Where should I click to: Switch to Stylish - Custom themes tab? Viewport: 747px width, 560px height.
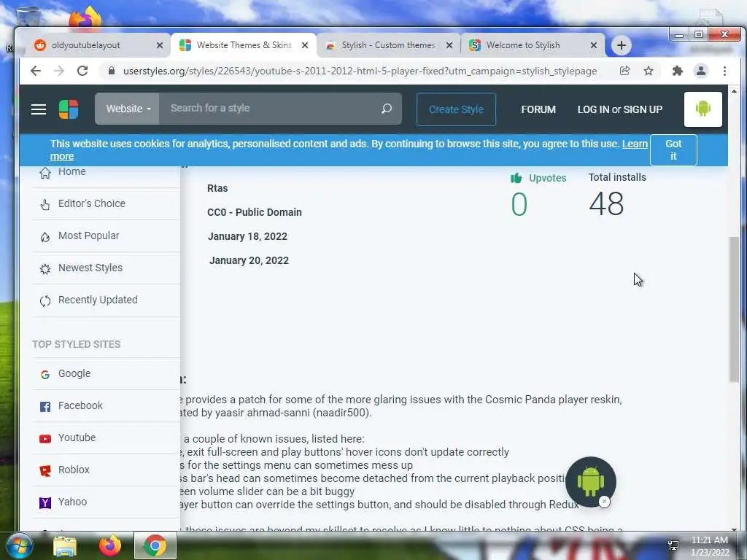[388, 45]
